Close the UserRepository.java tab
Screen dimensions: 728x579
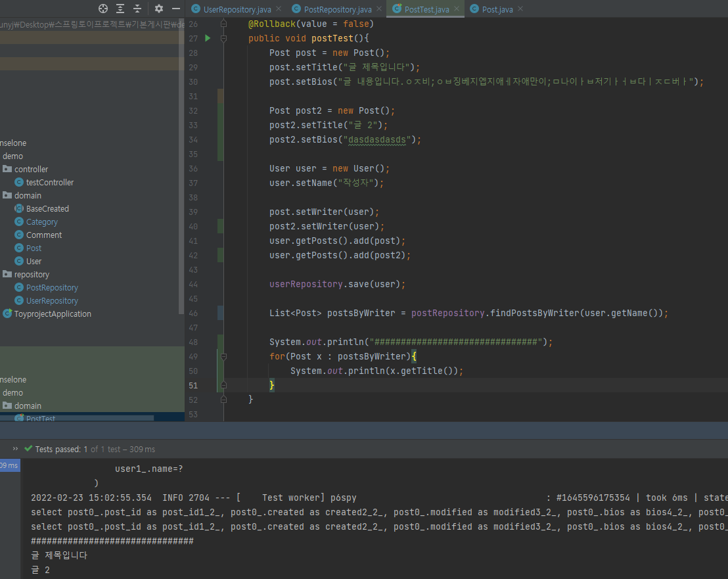pyautogui.click(x=279, y=9)
